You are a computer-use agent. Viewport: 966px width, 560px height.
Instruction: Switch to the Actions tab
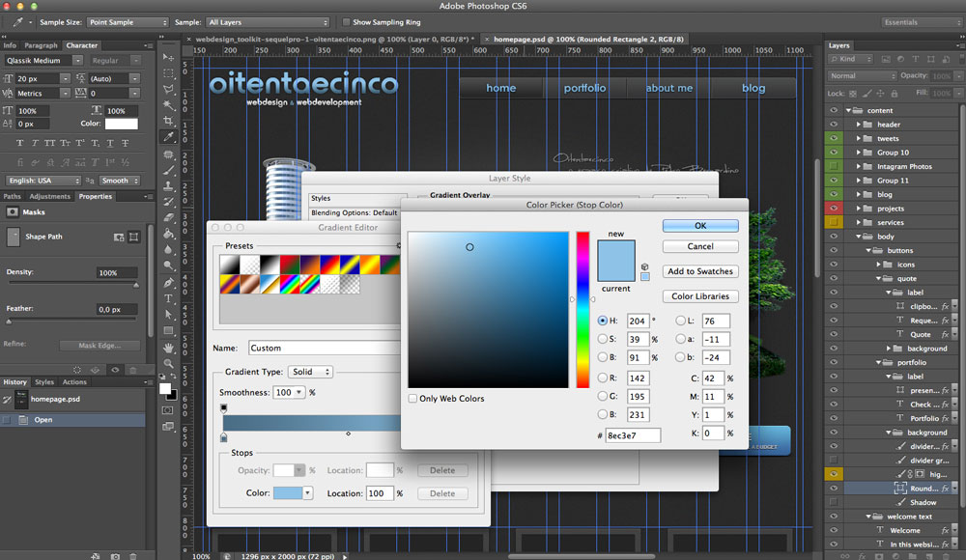[74, 382]
